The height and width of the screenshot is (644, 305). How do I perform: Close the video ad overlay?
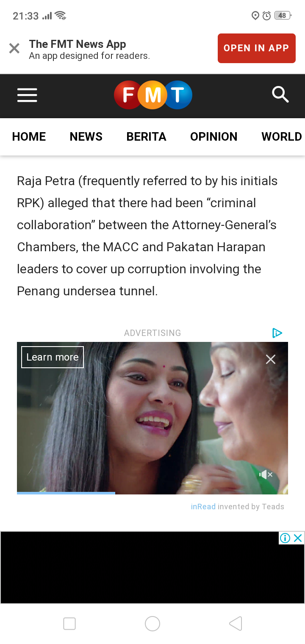pos(270,359)
